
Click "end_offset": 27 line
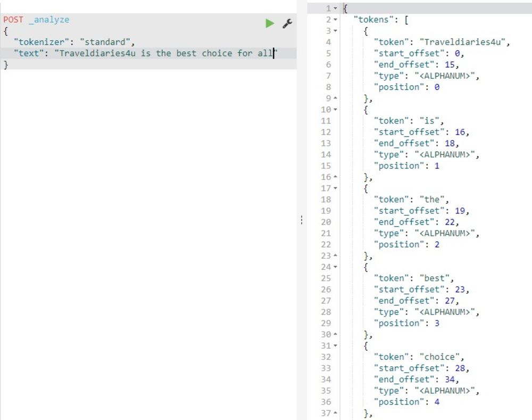tap(417, 300)
